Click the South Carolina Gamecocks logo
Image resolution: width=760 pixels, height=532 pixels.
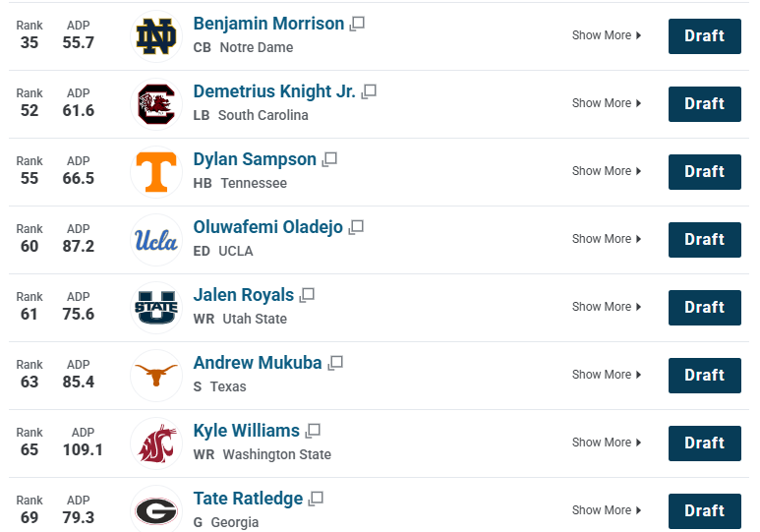tap(156, 104)
